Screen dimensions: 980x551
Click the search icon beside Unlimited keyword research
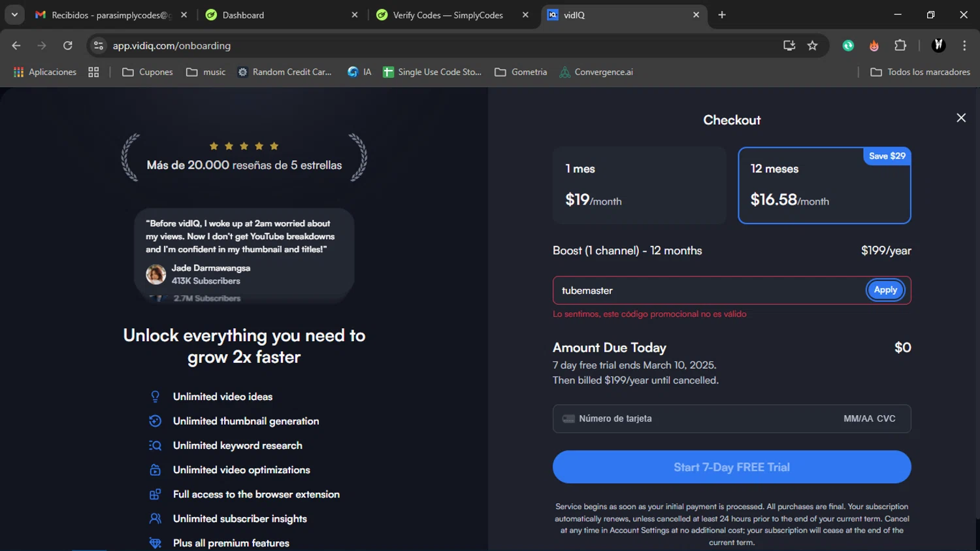(155, 446)
